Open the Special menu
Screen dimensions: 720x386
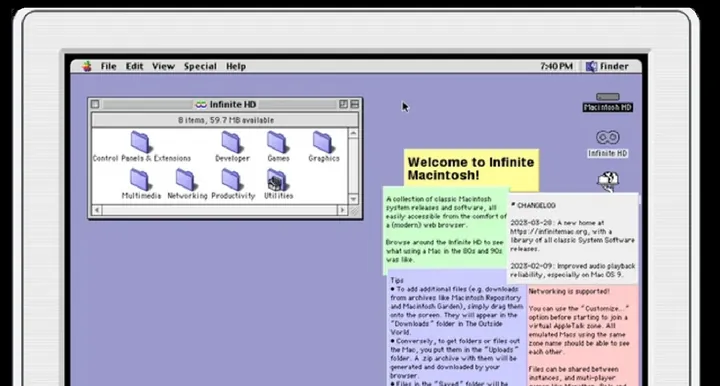coord(200,66)
